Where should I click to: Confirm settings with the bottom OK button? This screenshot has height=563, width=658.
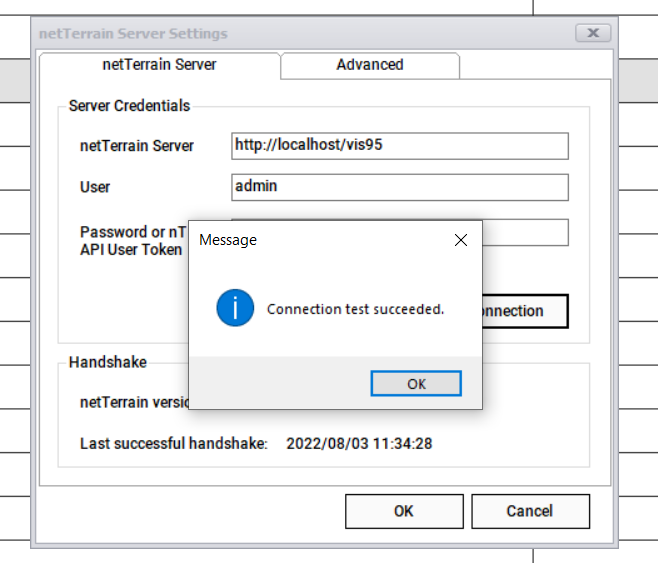(x=403, y=511)
